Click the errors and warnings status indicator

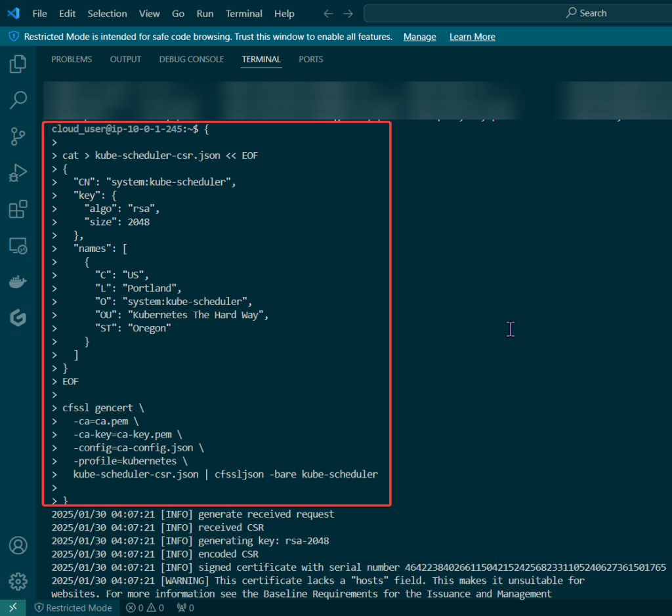click(x=144, y=607)
